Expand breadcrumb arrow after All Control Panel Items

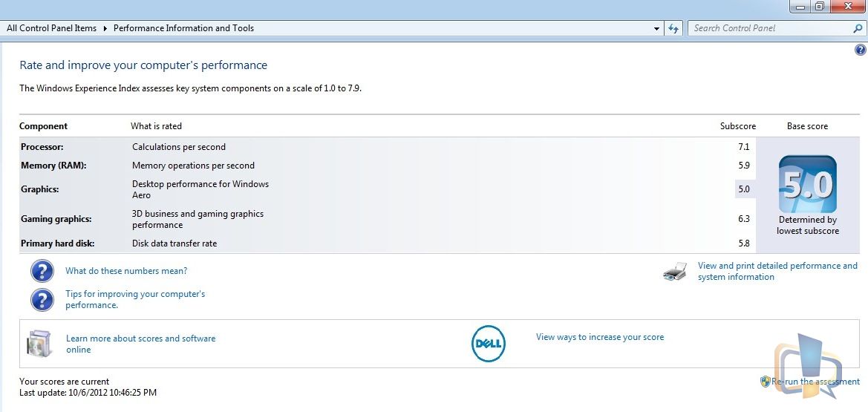(x=105, y=28)
